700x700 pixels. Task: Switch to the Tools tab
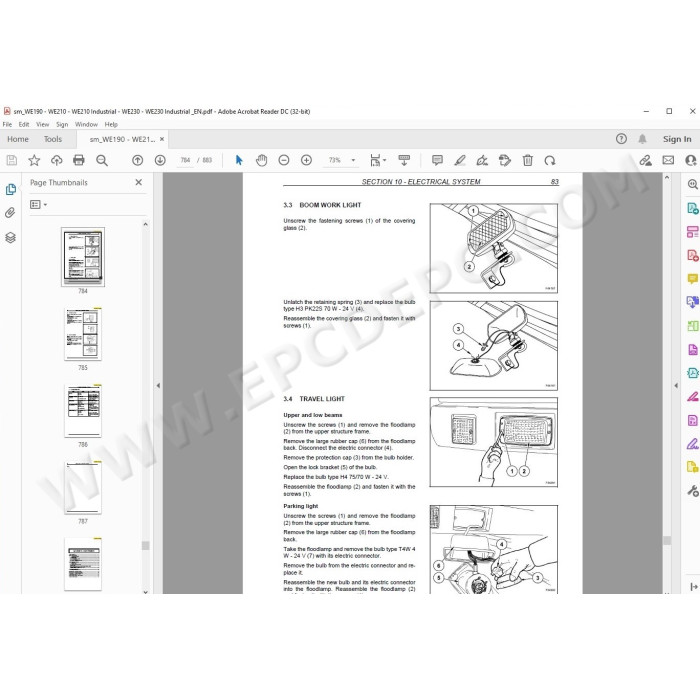tap(53, 139)
